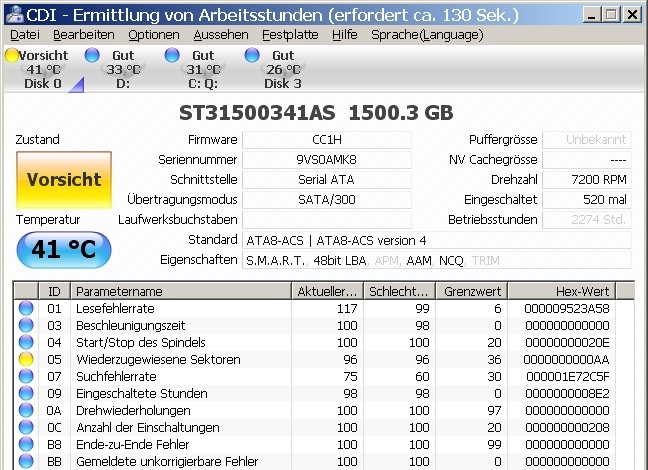This screenshot has width=648, height=470.
Task: Click the Schlecht column header
Action: click(399, 291)
